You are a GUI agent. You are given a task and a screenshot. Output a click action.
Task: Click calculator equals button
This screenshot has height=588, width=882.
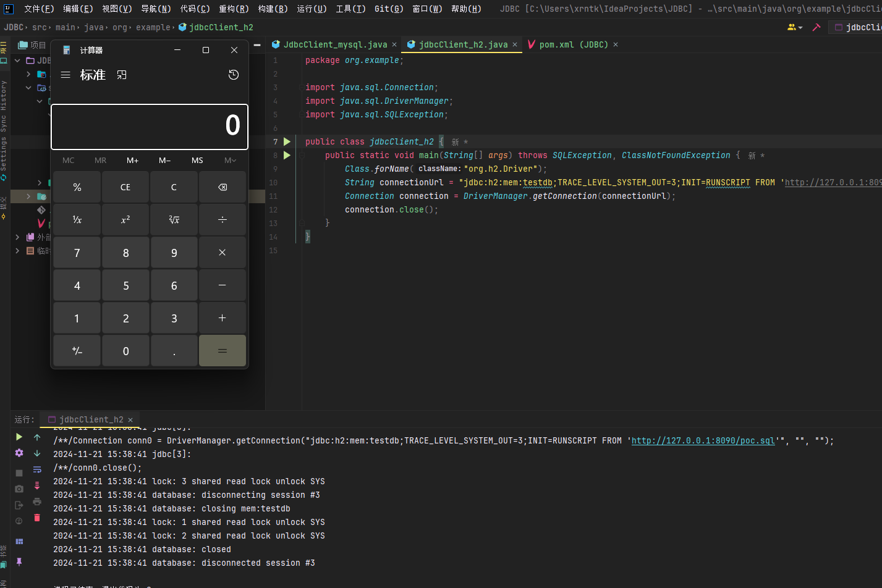tap(223, 351)
